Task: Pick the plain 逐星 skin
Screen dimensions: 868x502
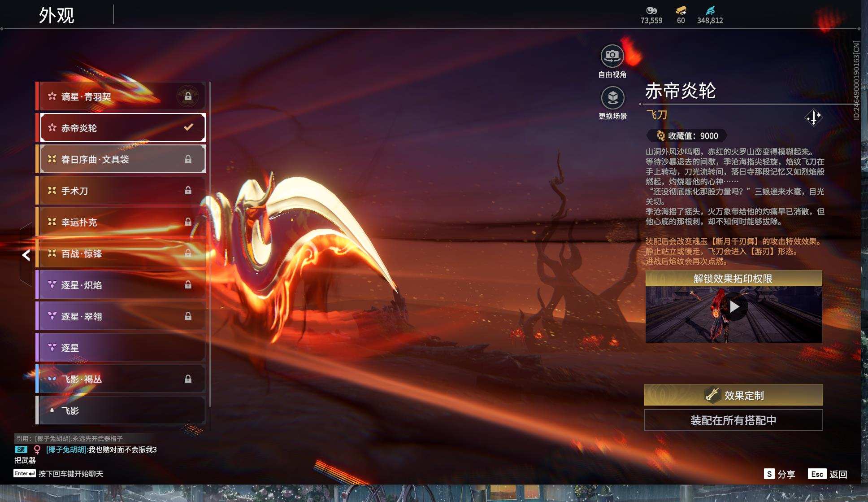Action: point(121,347)
